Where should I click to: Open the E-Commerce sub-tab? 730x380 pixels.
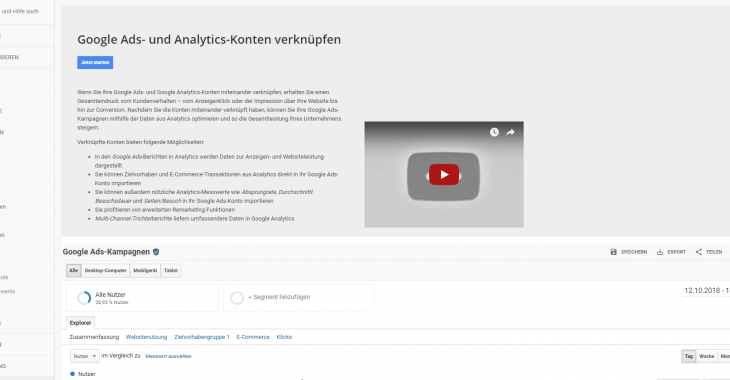pos(253,337)
